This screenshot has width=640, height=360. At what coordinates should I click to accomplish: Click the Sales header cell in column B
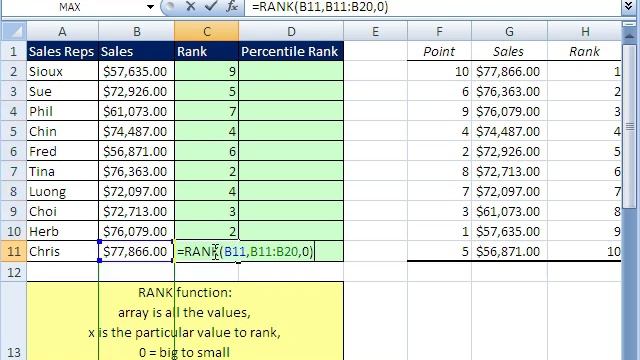coord(136,51)
